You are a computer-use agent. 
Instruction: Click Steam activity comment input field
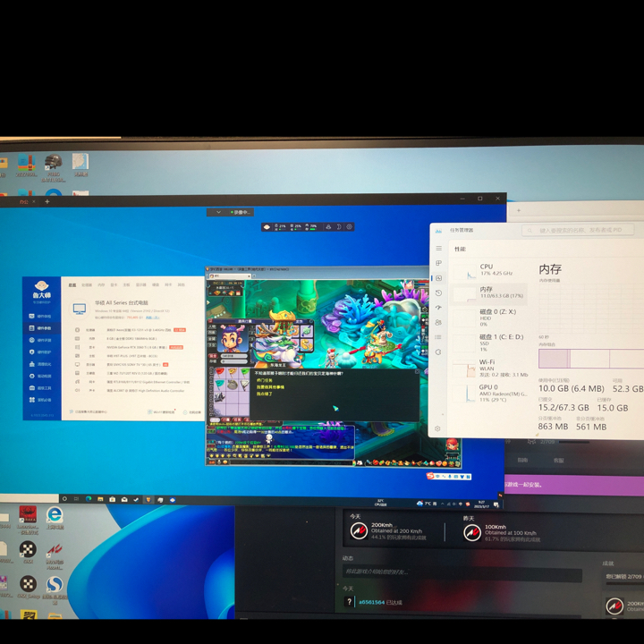[x=462, y=572]
